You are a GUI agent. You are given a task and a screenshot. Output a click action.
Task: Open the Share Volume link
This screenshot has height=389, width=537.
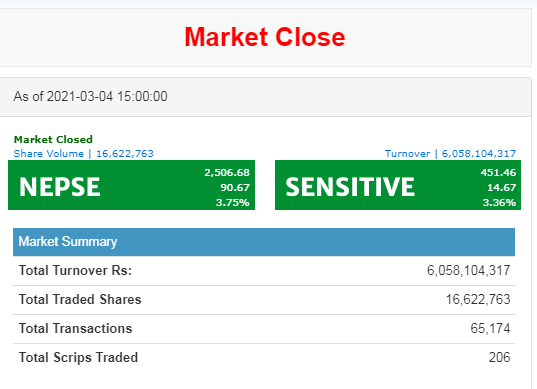[49, 153]
